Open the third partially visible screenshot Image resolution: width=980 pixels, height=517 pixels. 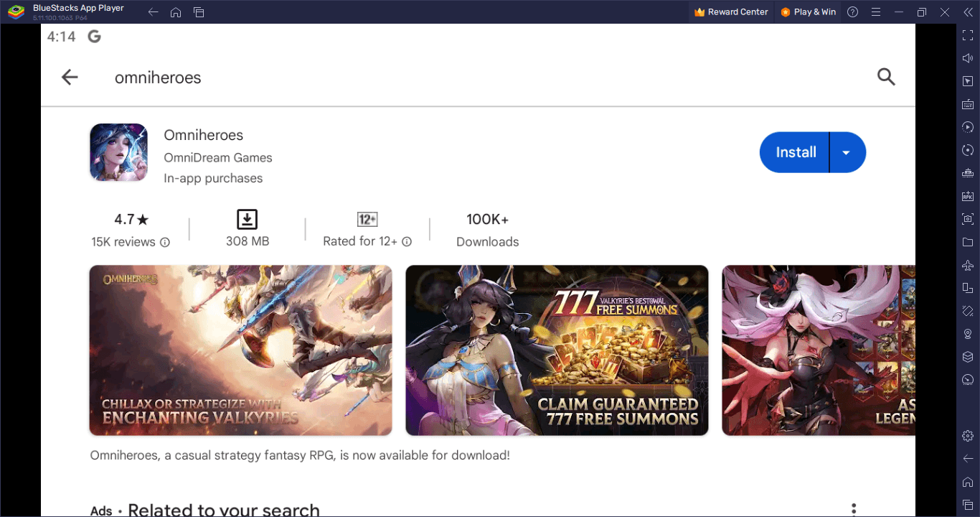819,350
